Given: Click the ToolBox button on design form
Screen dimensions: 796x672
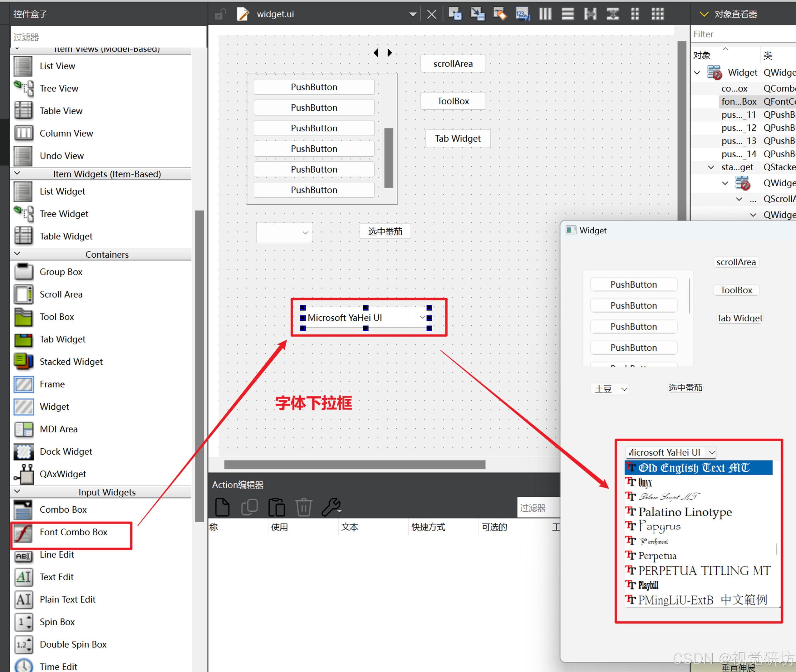Looking at the screenshot, I should tap(453, 101).
